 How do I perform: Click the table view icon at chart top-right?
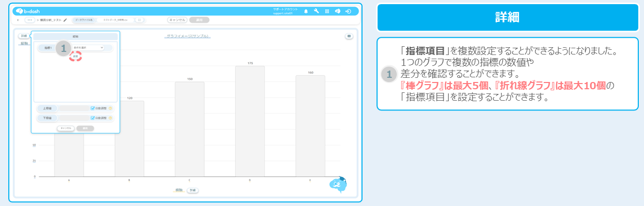(x=349, y=36)
